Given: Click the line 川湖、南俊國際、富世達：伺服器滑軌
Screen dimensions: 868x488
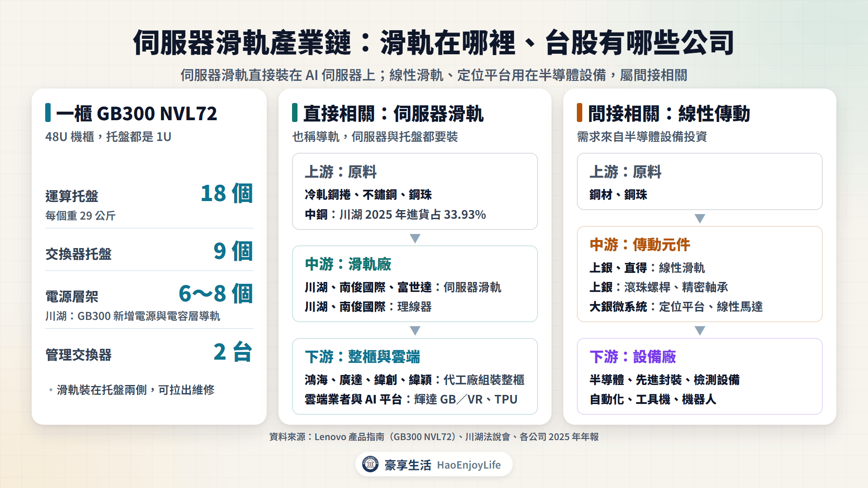Looking at the screenshot, I should click(403, 287).
